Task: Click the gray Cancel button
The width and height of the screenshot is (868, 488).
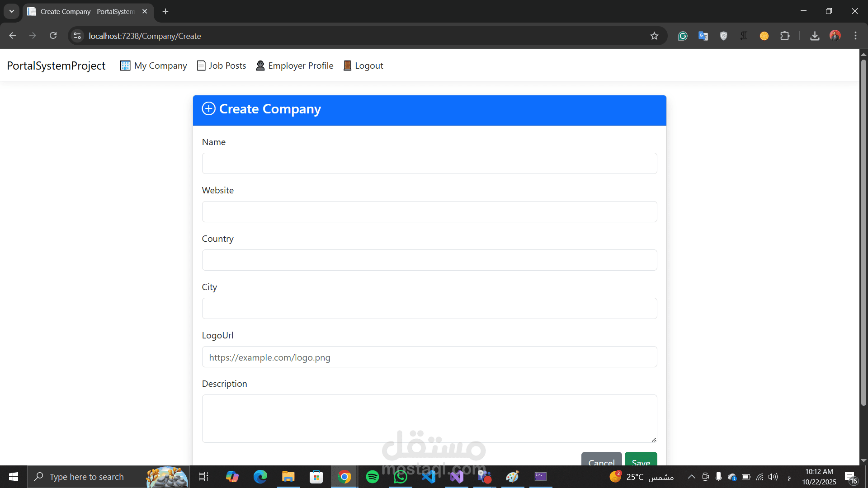Action: (x=601, y=460)
